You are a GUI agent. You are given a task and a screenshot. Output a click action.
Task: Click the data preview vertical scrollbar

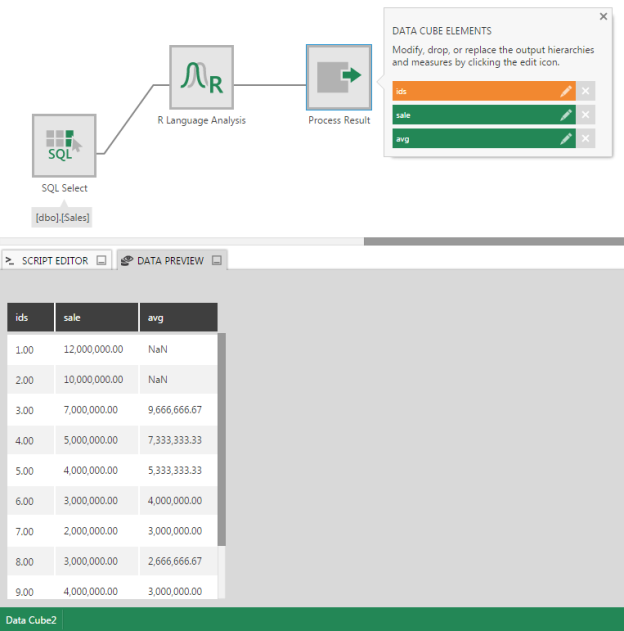[x=221, y=440]
